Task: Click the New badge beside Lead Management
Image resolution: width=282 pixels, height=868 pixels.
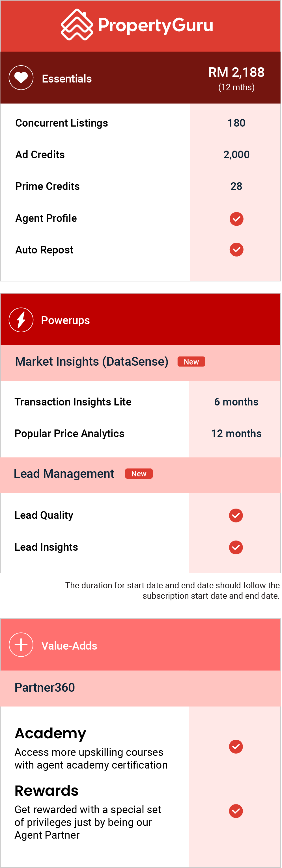Action: [139, 474]
